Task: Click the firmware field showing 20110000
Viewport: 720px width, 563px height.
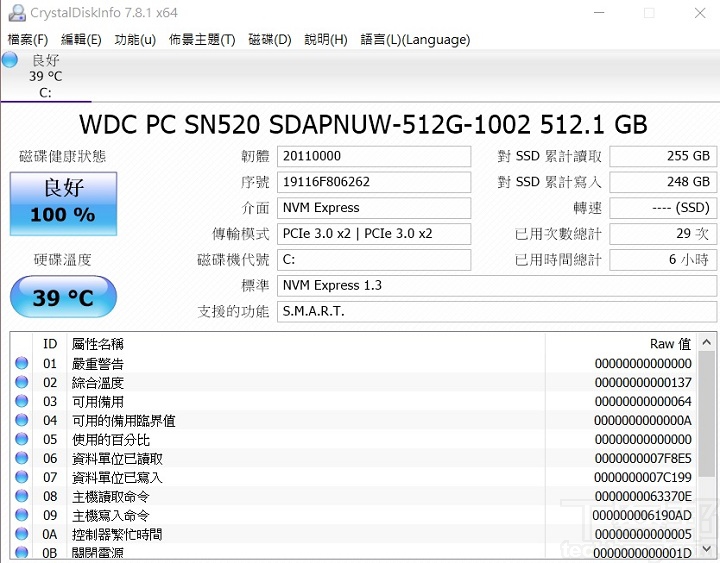Action: 374,156
